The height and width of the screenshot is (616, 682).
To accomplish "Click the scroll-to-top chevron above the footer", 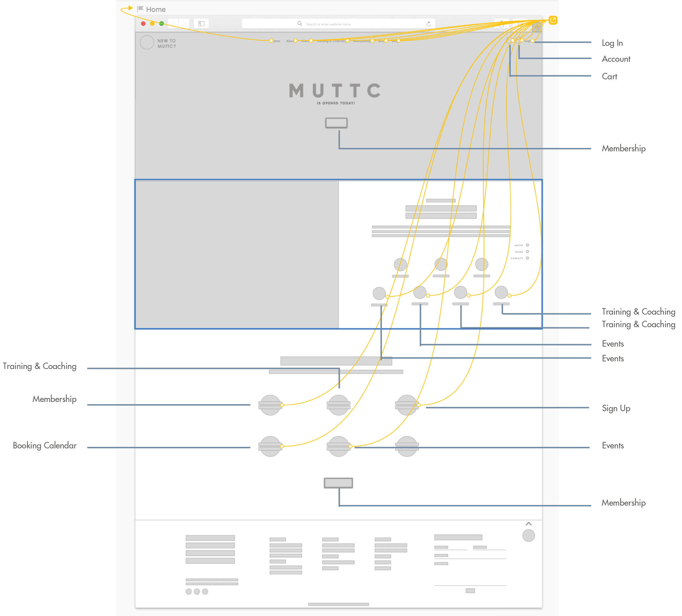I will (529, 524).
